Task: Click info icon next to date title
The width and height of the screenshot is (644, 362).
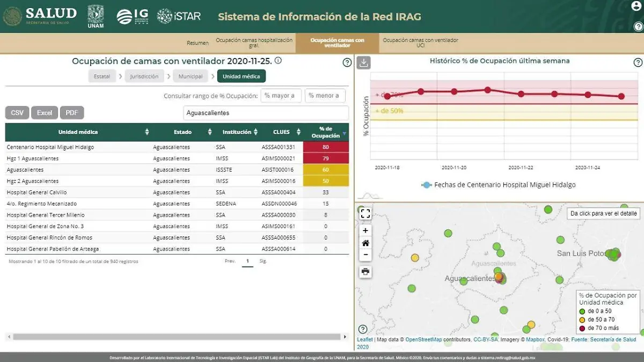Action: pyautogui.click(x=278, y=61)
